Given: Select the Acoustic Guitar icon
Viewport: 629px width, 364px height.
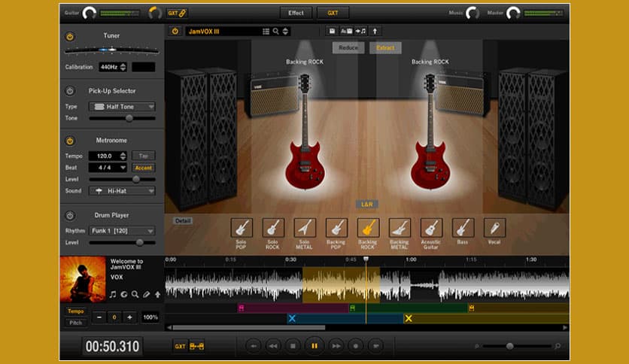Looking at the screenshot, I should click(431, 228).
